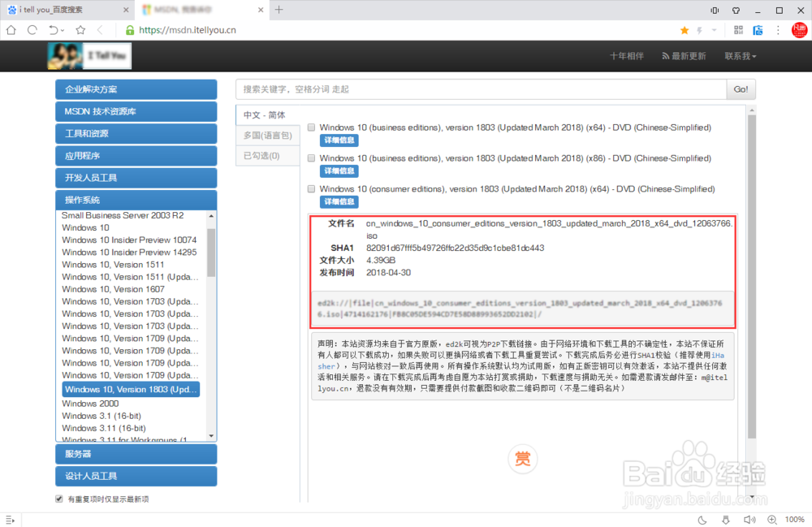Click the Go! search button
The width and height of the screenshot is (812, 527).
pos(741,89)
